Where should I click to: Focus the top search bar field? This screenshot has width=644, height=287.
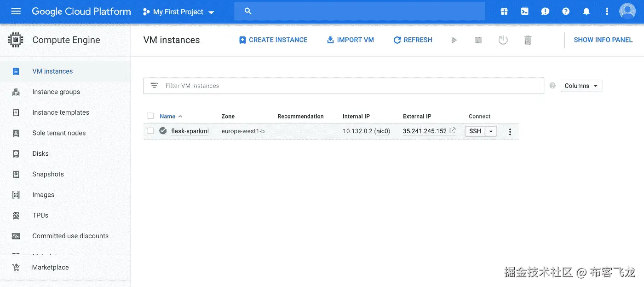pyautogui.click(x=360, y=11)
